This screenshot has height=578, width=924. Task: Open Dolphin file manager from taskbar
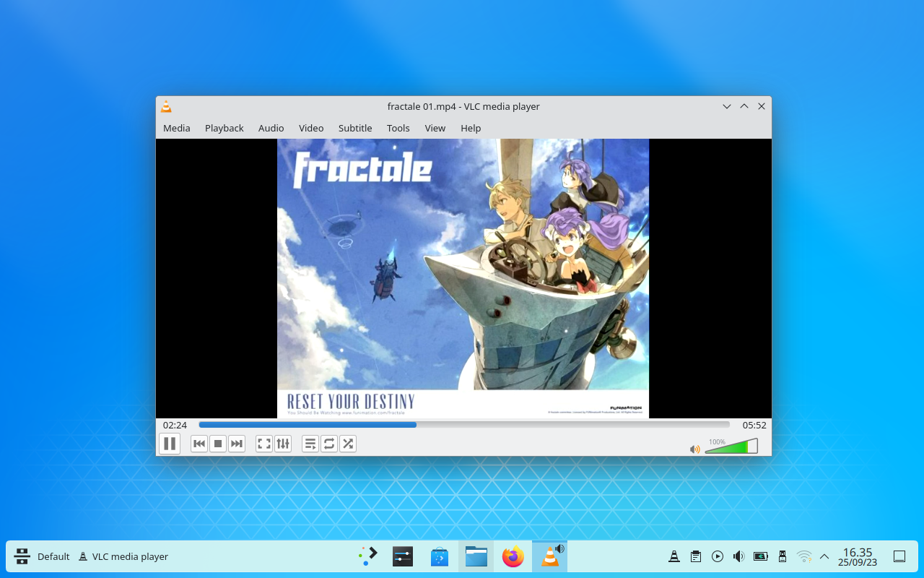[x=476, y=556]
